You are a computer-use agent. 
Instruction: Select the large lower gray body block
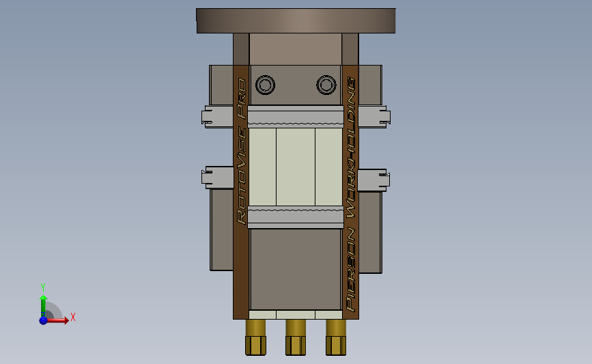[296, 270]
